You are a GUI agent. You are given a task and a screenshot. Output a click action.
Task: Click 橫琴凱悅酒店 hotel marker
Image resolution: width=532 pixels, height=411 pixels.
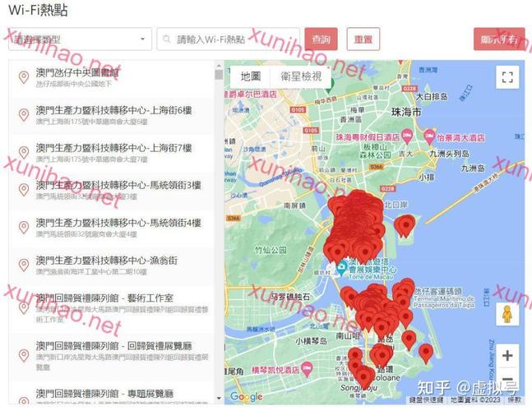tap(307, 369)
